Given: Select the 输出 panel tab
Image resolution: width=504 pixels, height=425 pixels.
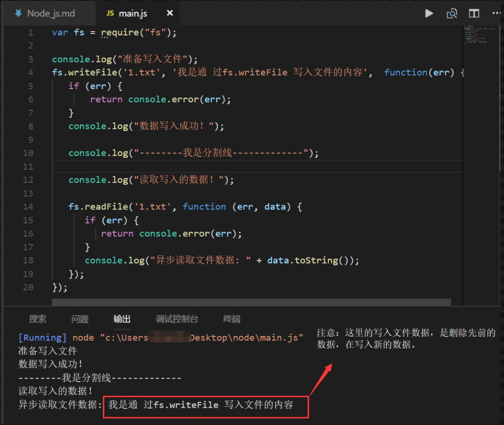Looking at the screenshot, I should [x=122, y=319].
